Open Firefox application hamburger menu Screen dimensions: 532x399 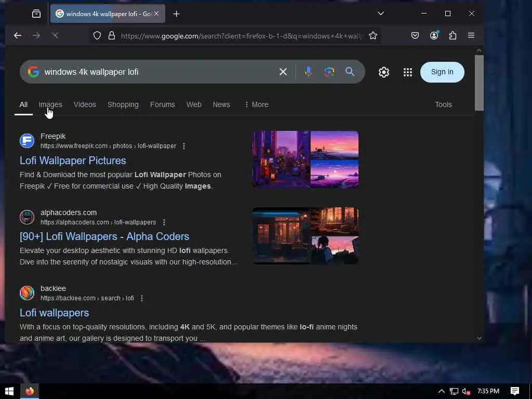(471, 35)
